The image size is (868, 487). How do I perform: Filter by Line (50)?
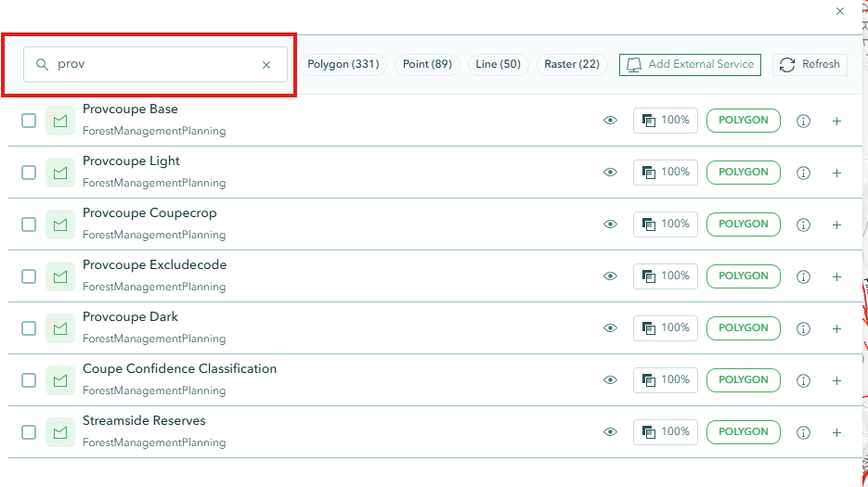499,64
